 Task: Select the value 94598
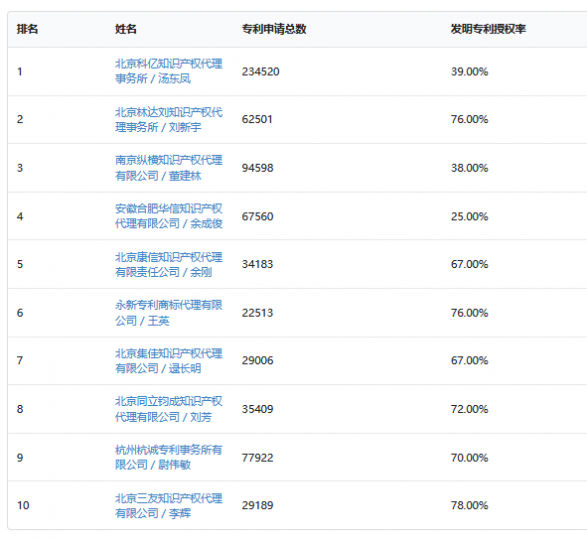tap(258, 168)
